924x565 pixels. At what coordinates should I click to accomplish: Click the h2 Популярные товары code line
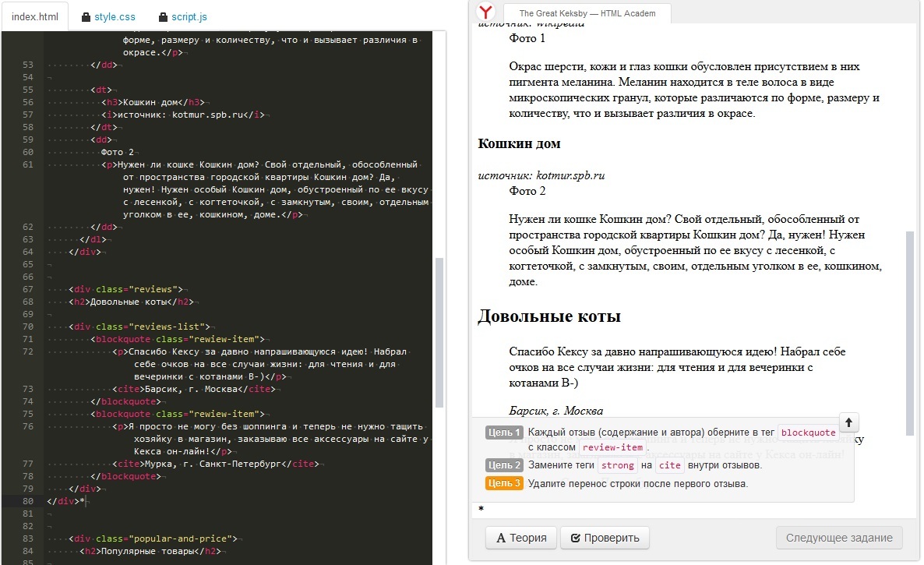point(150,551)
